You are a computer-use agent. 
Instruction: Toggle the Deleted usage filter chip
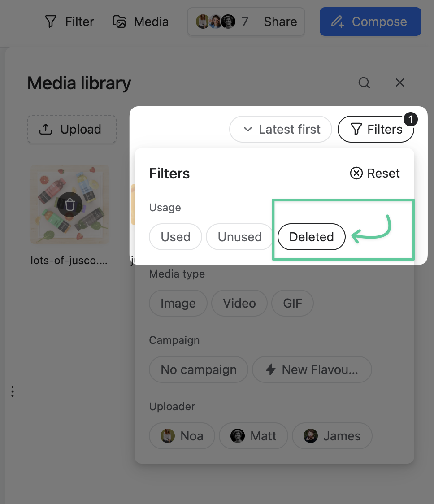(x=312, y=237)
